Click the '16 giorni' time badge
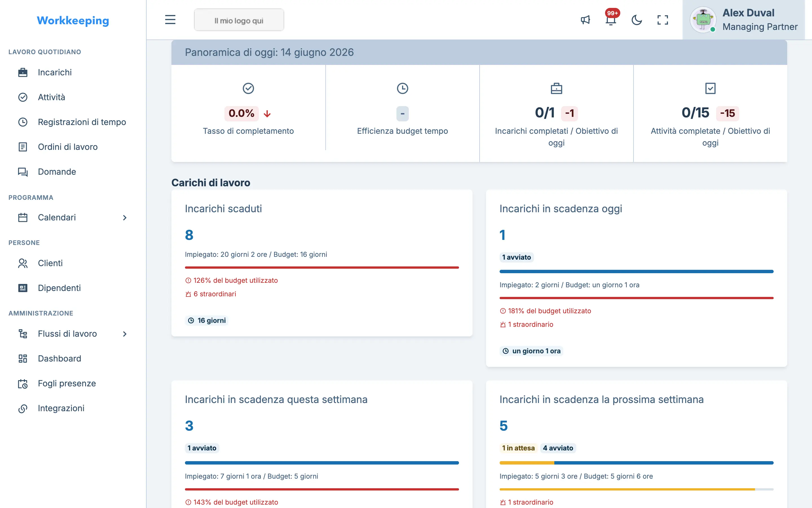 coord(207,321)
